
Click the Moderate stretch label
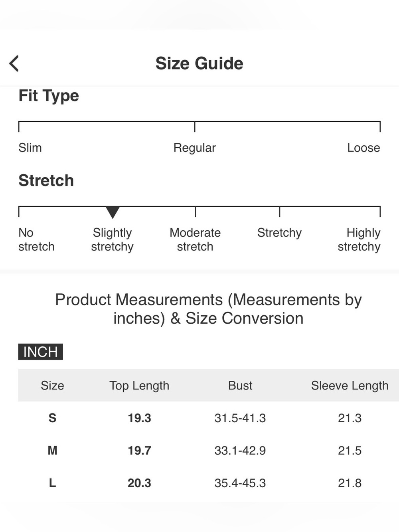195,239
